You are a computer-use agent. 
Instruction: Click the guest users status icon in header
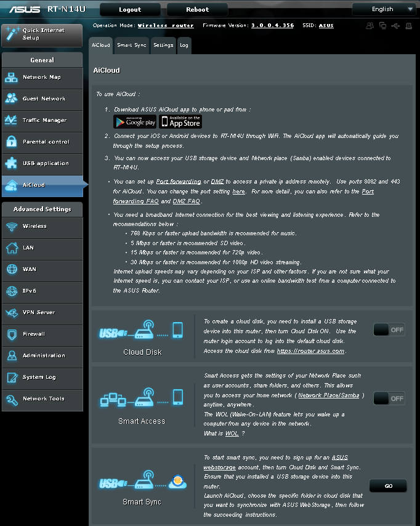tap(370, 26)
